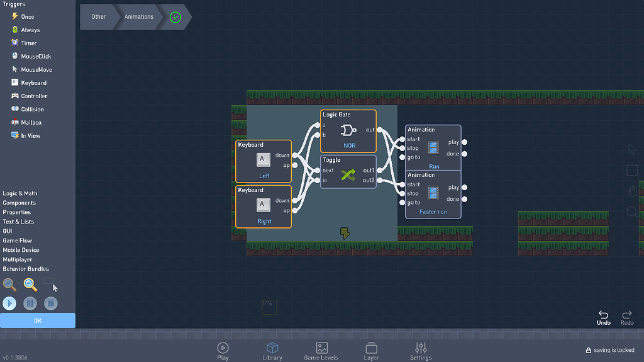Screen dimensions: 644x362
Task: Redo the last action
Action: click(627, 318)
